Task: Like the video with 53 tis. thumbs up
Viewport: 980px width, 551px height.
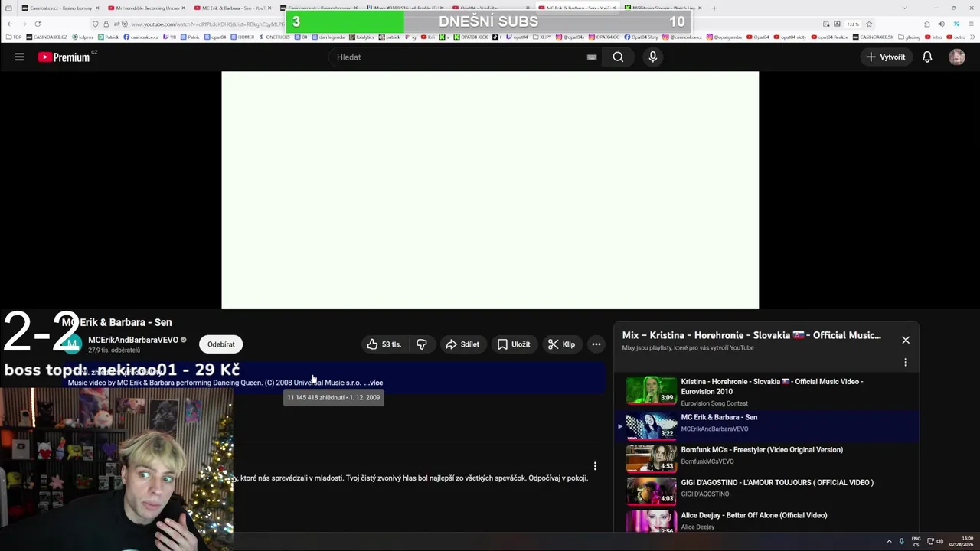Action: [384, 344]
